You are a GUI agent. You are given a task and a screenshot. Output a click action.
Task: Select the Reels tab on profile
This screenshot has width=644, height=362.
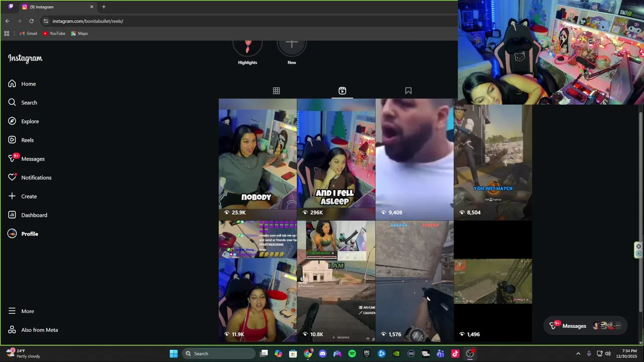coord(342,90)
